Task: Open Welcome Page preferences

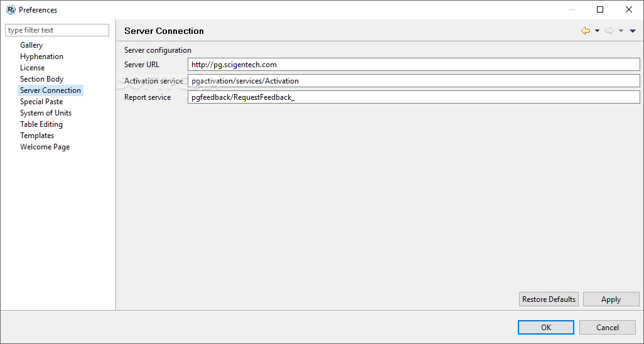Action: tap(45, 147)
